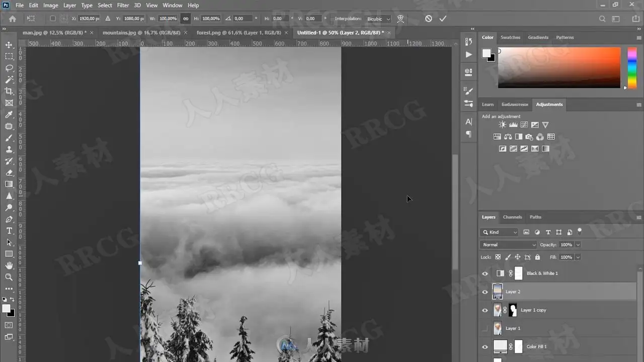The height and width of the screenshot is (362, 644).
Task: Open the Select menu
Action: (x=105, y=5)
